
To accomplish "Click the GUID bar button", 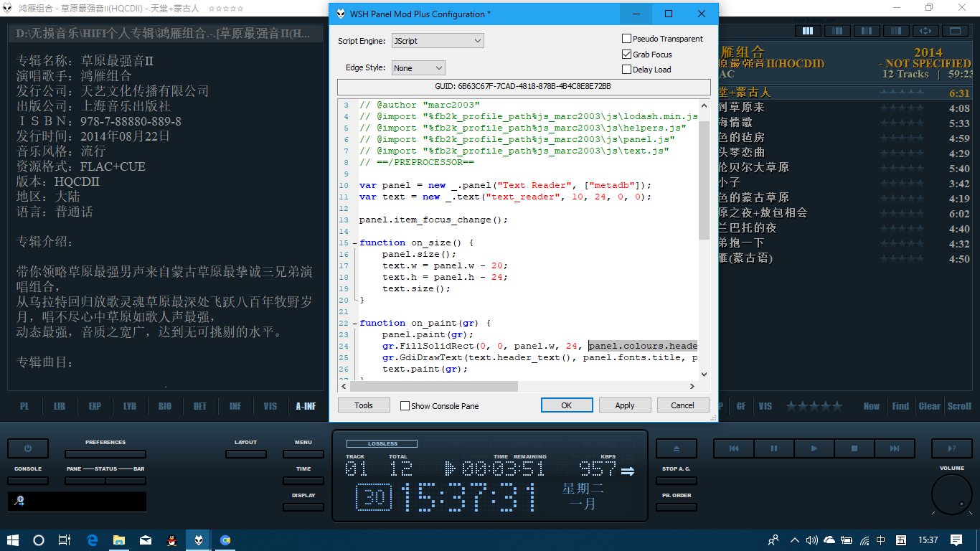I will tap(524, 86).
